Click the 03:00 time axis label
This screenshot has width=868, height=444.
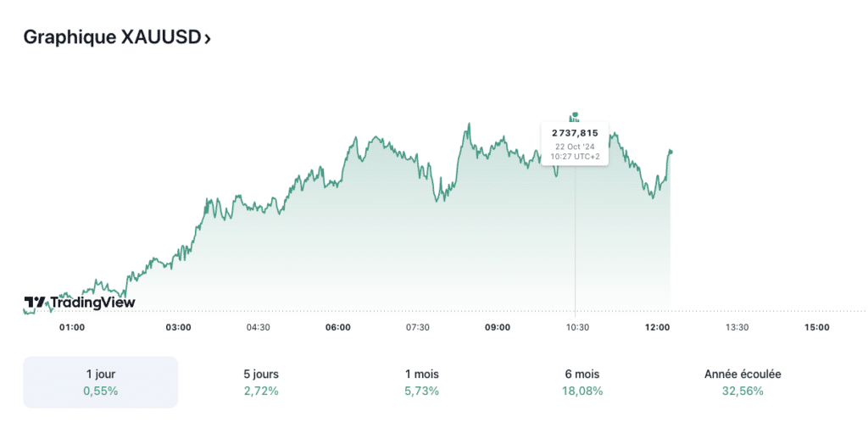[178, 327]
